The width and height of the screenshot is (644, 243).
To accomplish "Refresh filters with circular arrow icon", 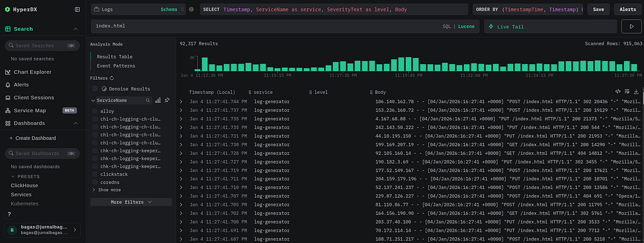I will (x=111, y=78).
